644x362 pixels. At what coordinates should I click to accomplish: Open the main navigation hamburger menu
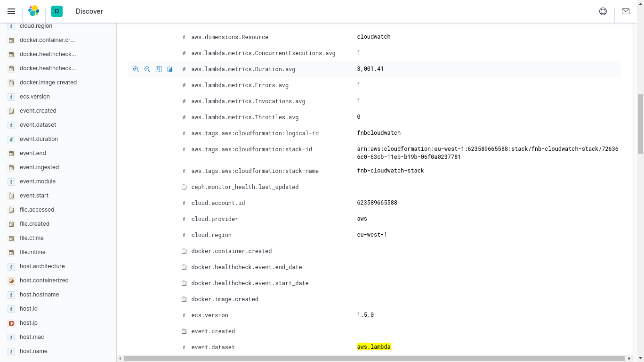click(11, 11)
